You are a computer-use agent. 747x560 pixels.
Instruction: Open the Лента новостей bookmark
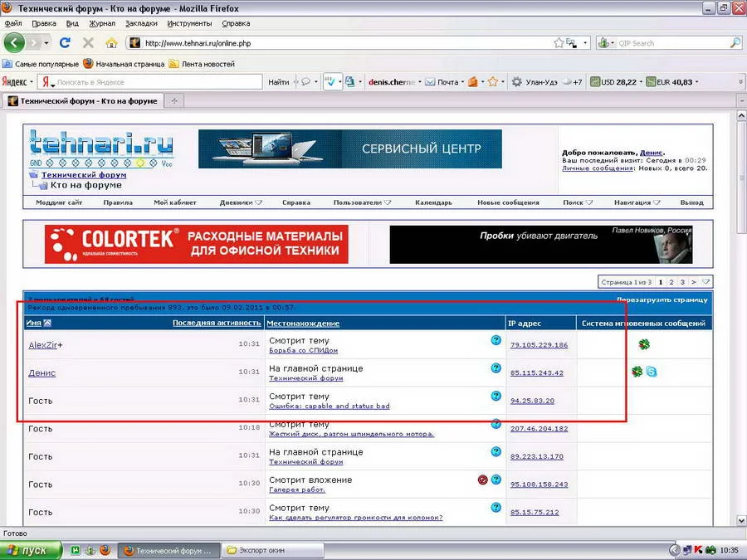coord(202,64)
